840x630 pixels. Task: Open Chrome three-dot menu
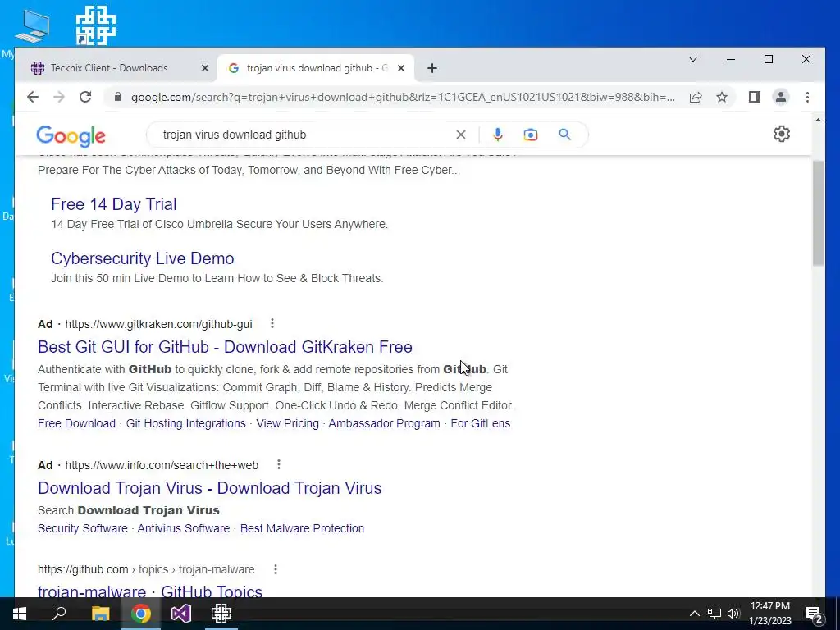[807, 97]
